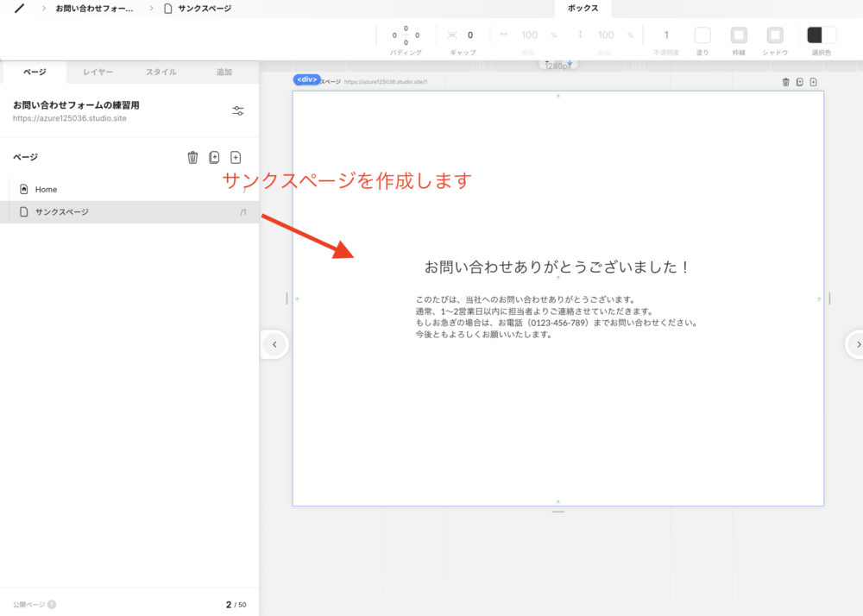The height and width of the screenshot is (616, 863).
Task: Click the canvas page URL studio.site/1
Action: (386, 82)
